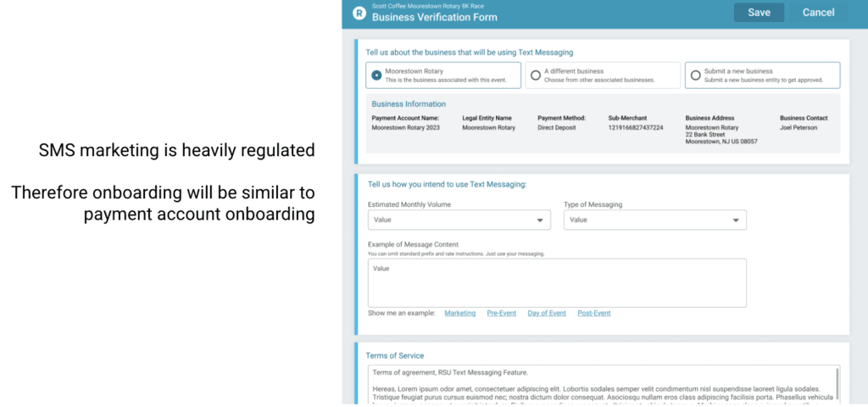
Task: Open the Estimated Monthly Volume dropdown
Action: coord(459,220)
